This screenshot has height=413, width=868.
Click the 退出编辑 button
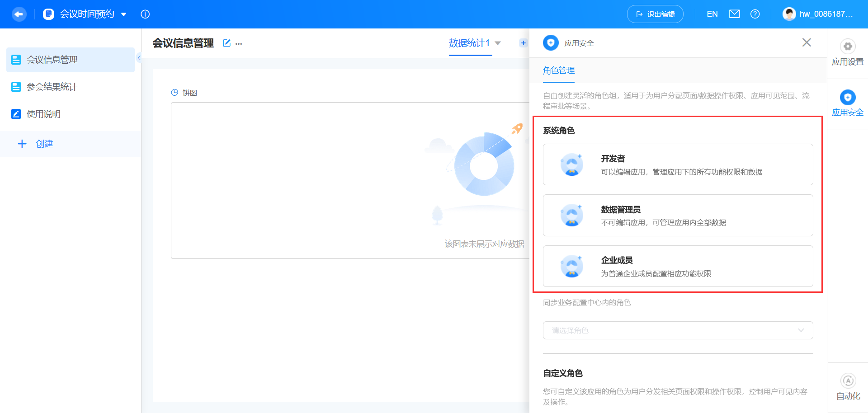coord(655,14)
